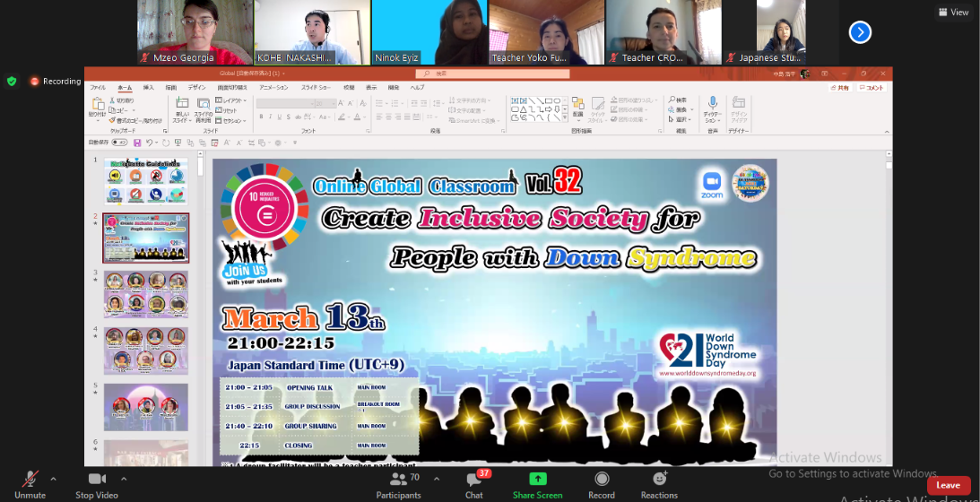The width and height of the screenshot is (980, 502).
Task: Click the Format Painter brush button
Action: [x=135, y=121]
